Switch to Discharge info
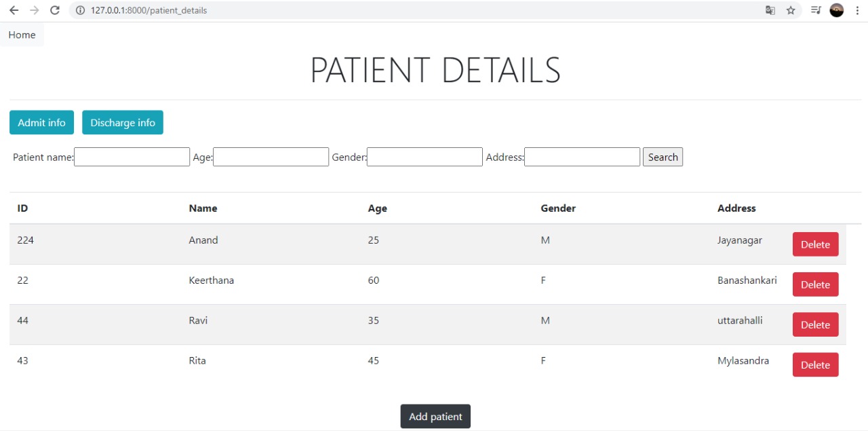 pos(123,122)
